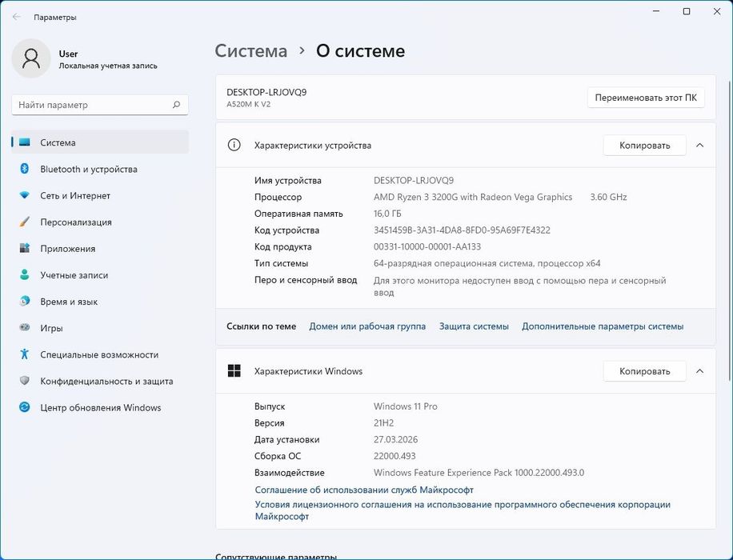Open Дополнительные параметры системы link
Viewport: 733px width, 560px height.
click(603, 326)
